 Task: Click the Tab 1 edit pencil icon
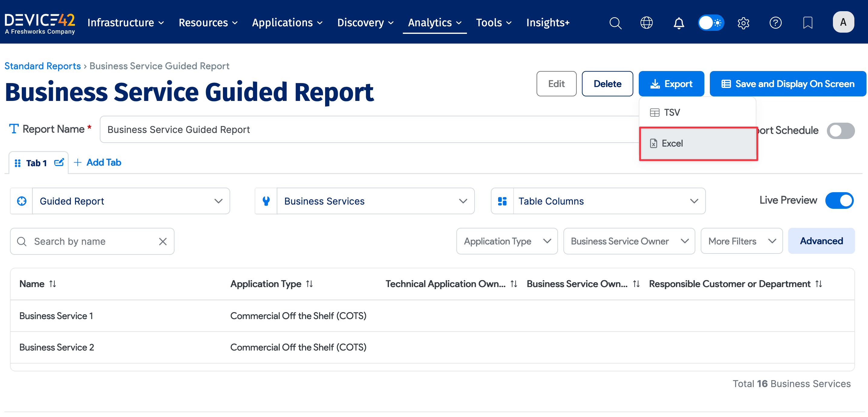coord(59,163)
